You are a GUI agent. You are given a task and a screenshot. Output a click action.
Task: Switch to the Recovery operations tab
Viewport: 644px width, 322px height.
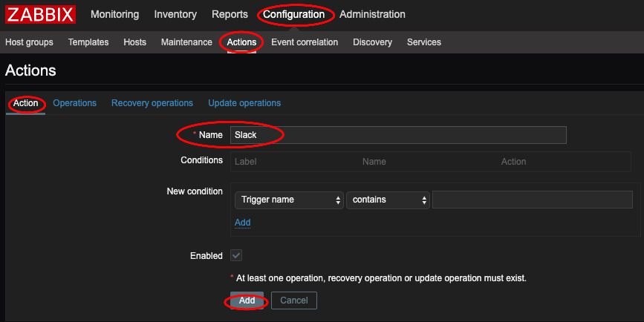152,103
